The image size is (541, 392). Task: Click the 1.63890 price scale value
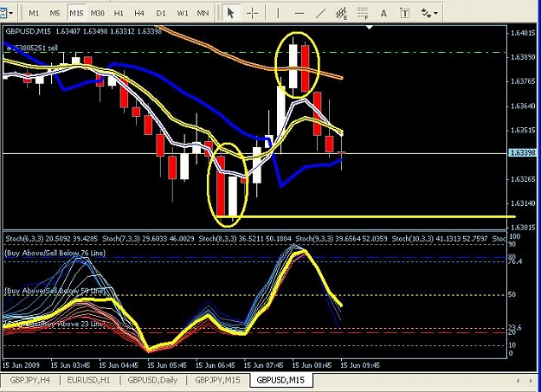tap(523, 57)
